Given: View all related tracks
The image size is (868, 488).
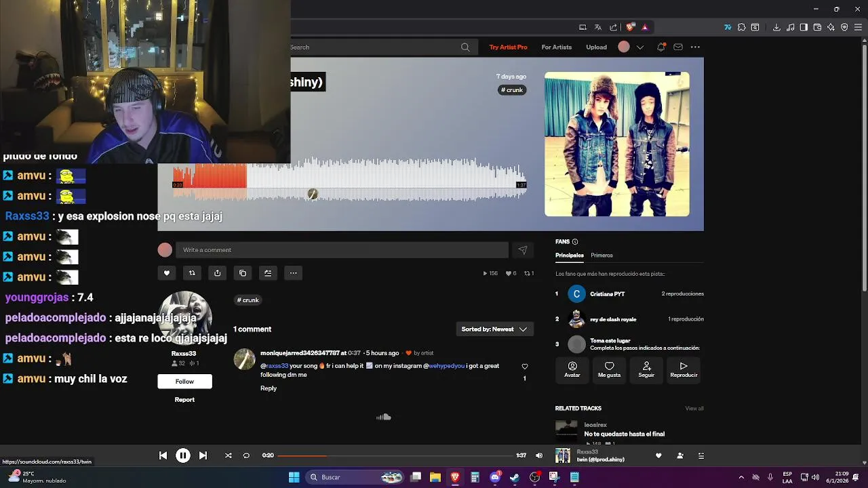Looking at the screenshot, I should 694,409.
